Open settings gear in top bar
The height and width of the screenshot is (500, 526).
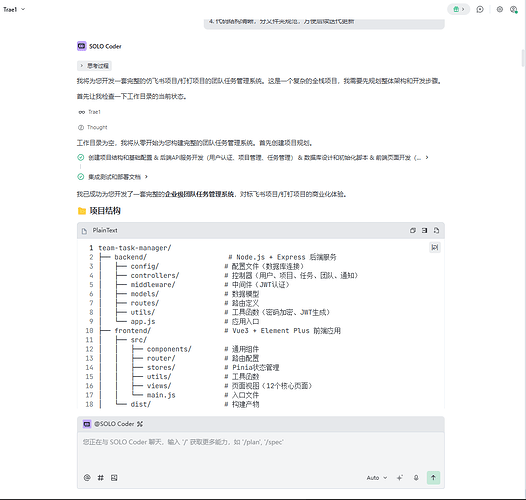pyautogui.click(x=499, y=9)
